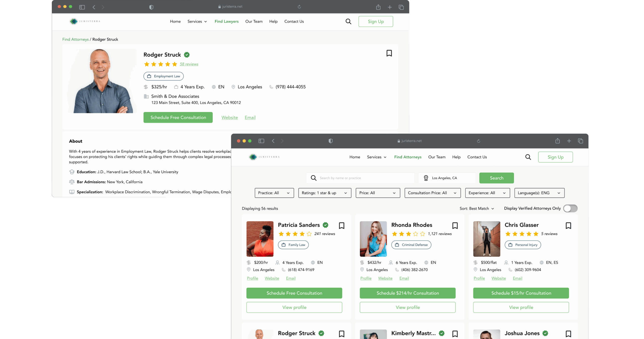Bookmark Patricia Sanders' attorney card
The width and height of the screenshot is (644, 339).
coord(341,225)
